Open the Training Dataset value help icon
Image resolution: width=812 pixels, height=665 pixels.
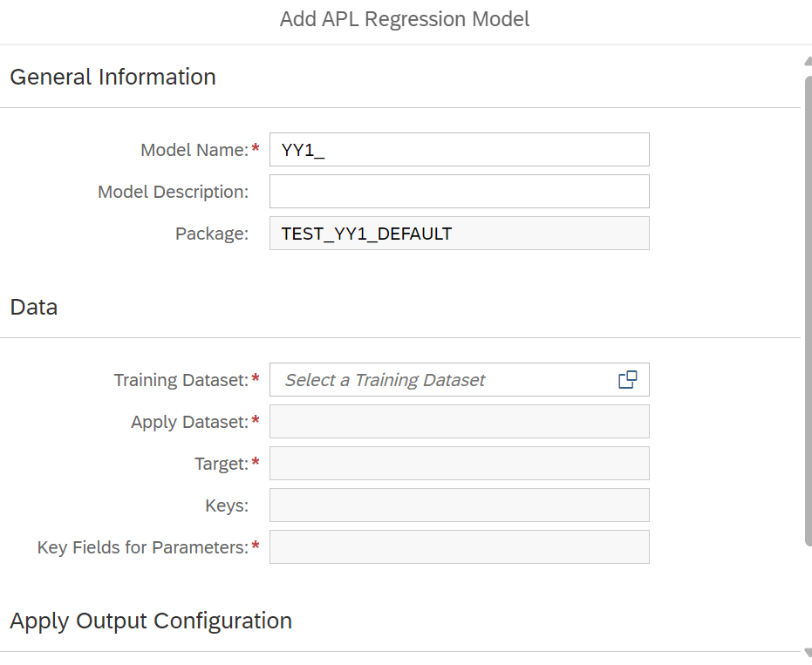coord(628,379)
